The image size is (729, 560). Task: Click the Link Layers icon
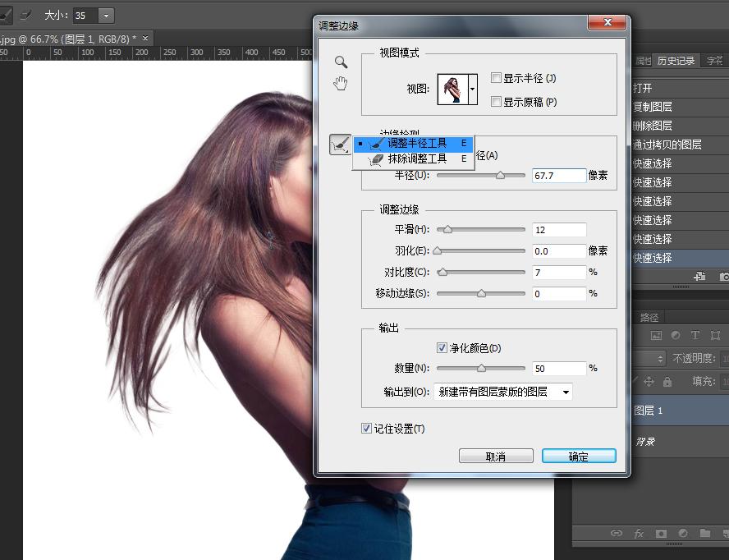(x=617, y=533)
